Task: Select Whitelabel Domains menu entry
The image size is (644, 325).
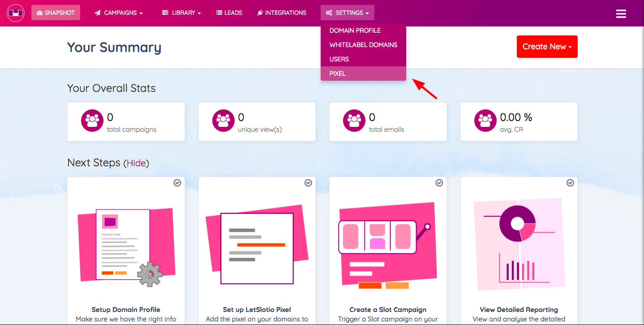Action: tap(363, 45)
